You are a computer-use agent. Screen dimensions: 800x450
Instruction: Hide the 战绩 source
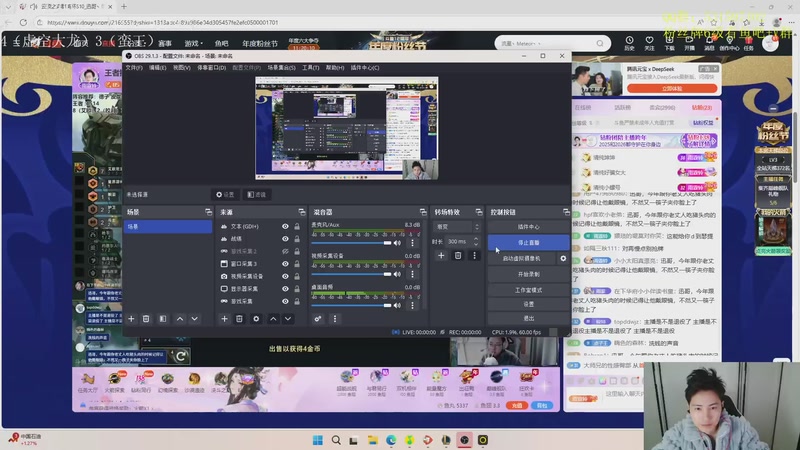coord(285,239)
